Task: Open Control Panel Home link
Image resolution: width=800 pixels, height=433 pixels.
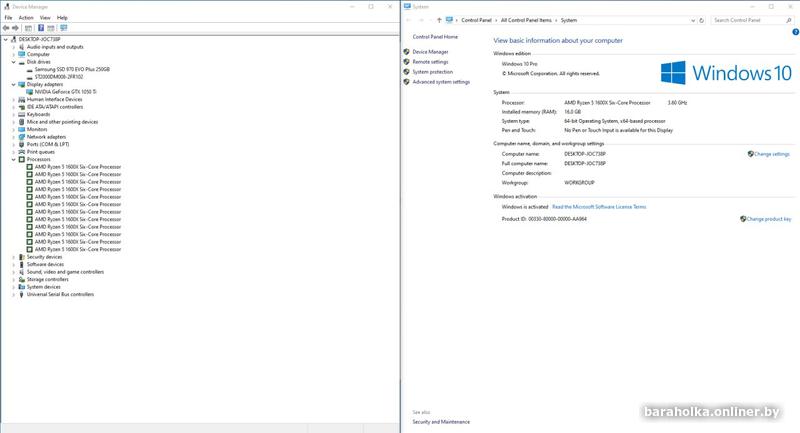Action: 435,37
